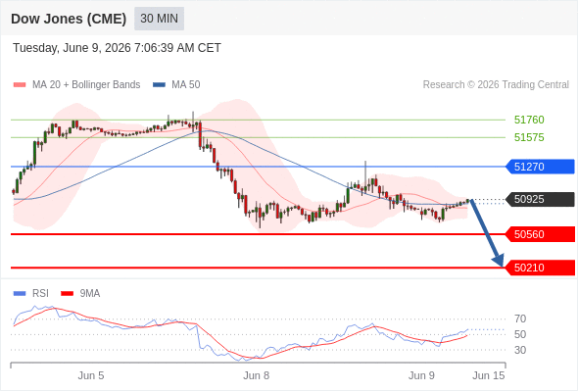Click the red 50210 target price tag

[x=540, y=268]
